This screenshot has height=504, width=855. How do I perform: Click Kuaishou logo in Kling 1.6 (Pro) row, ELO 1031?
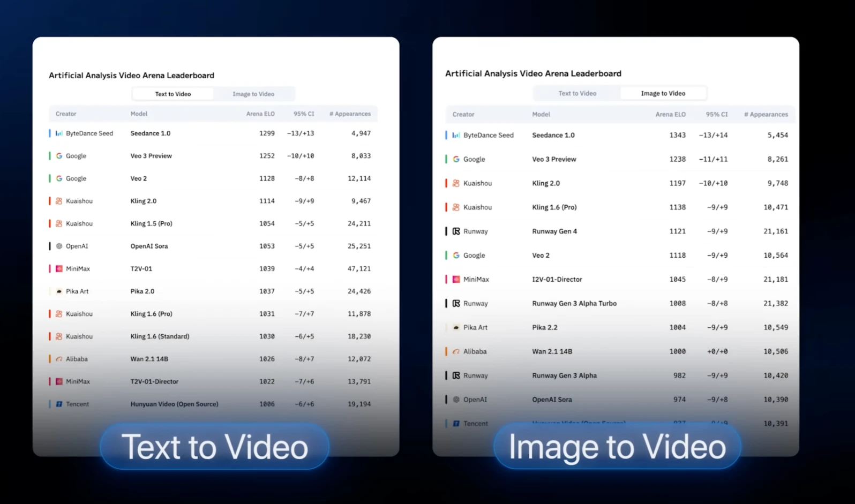(59, 314)
